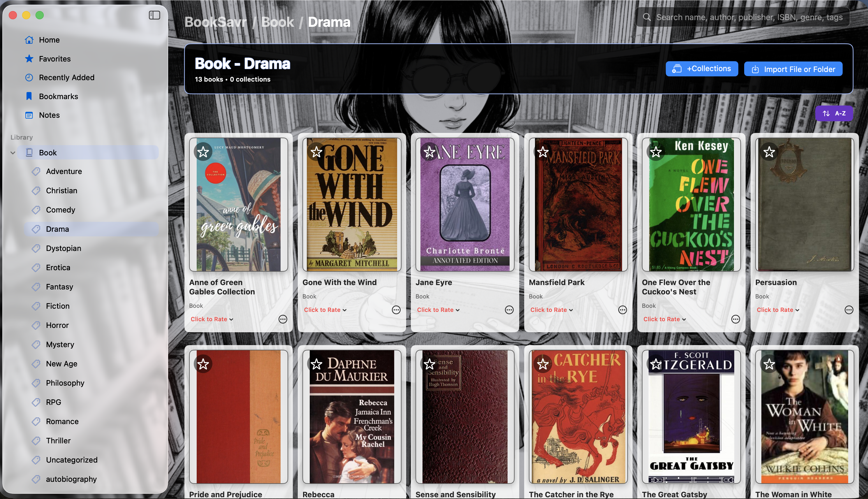Open the Rebecca book cover

352,417
